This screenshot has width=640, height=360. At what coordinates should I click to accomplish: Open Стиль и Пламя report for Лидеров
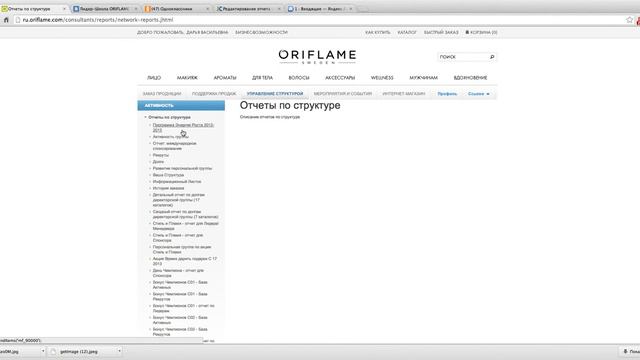click(186, 226)
